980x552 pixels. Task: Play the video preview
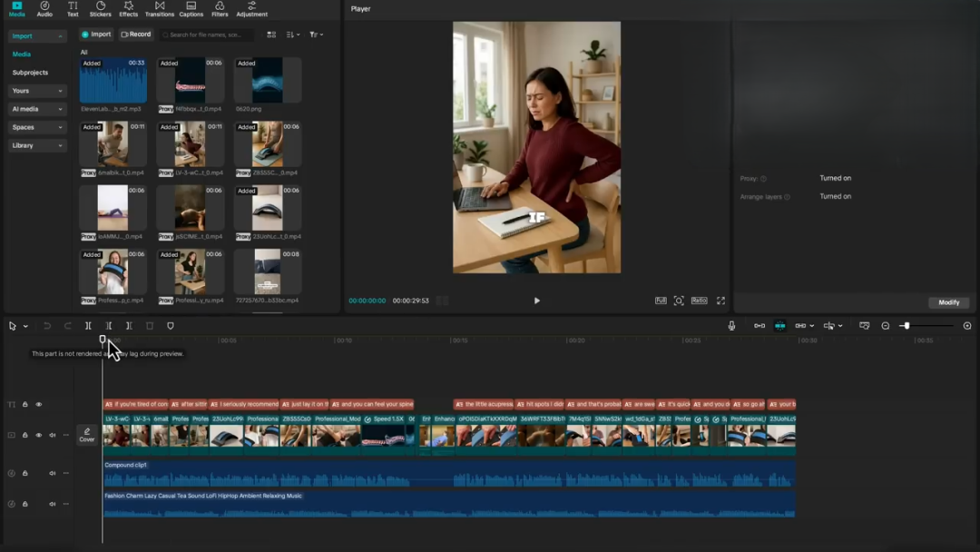pyautogui.click(x=537, y=301)
